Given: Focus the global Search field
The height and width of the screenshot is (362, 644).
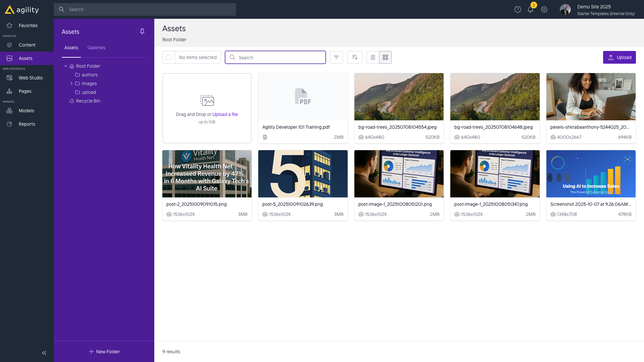Looking at the screenshot, I should coord(145,9).
